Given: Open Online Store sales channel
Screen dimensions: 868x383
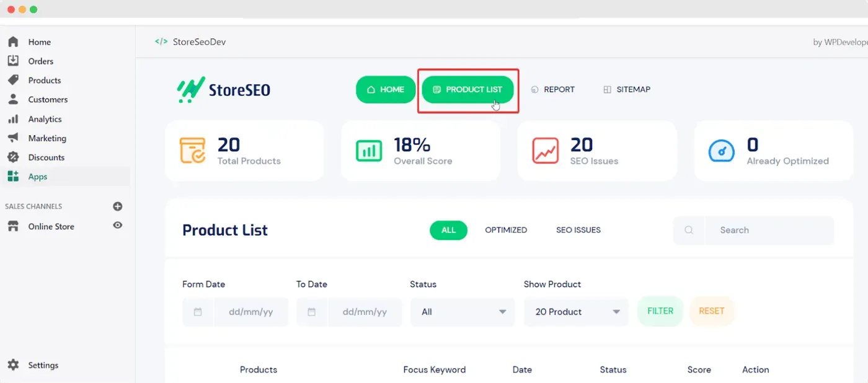Looking at the screenshot, I should pos(51,227).
